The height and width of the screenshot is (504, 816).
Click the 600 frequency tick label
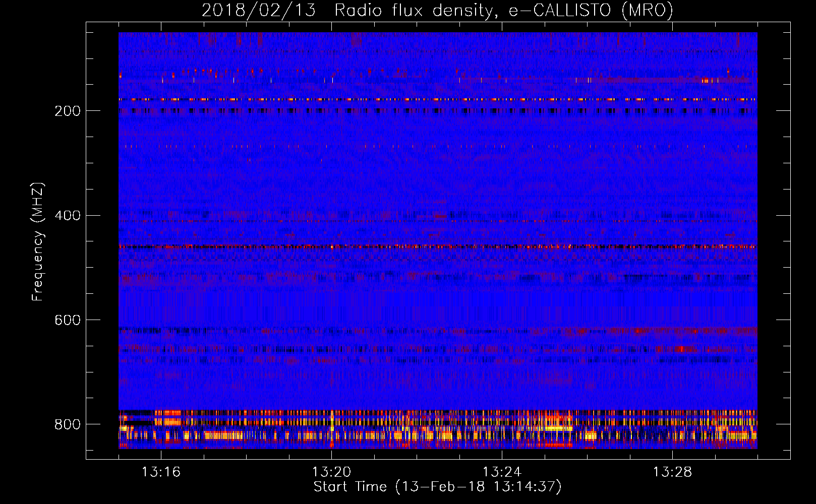pos(68,320)
